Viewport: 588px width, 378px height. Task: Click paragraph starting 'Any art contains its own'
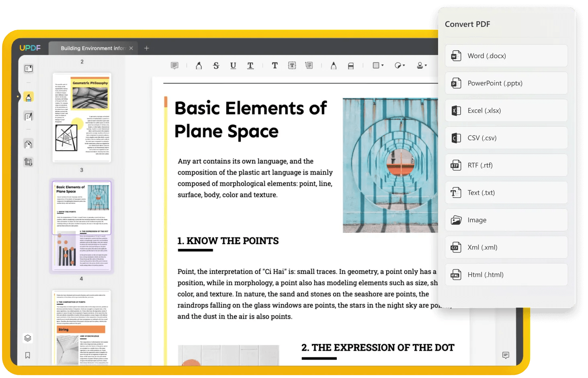click(x=255, y=178)
